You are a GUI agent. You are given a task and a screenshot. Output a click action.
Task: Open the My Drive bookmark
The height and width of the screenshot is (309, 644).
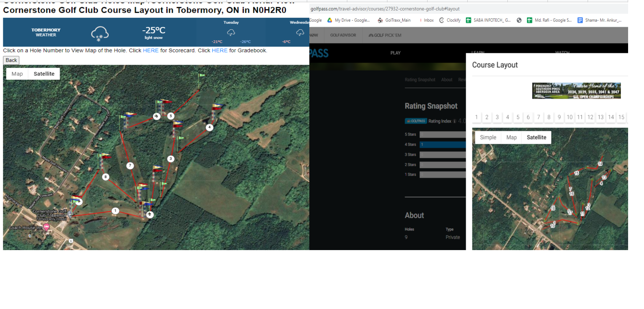coord(348,20)
